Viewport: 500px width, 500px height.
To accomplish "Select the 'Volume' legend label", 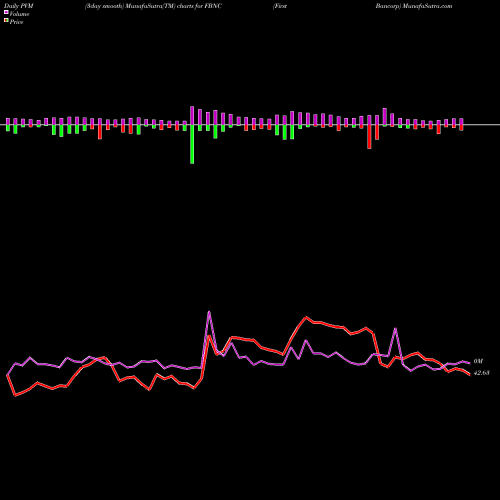I will 19,14.
